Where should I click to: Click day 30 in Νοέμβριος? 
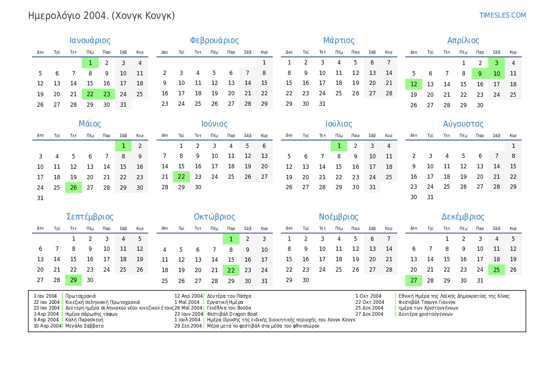306,280
